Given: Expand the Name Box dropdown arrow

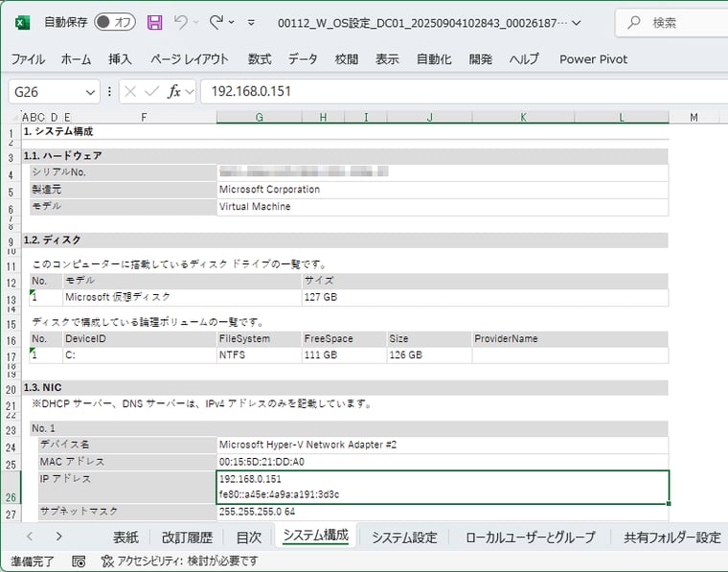Looking at the screenshot, I should 90,92.
